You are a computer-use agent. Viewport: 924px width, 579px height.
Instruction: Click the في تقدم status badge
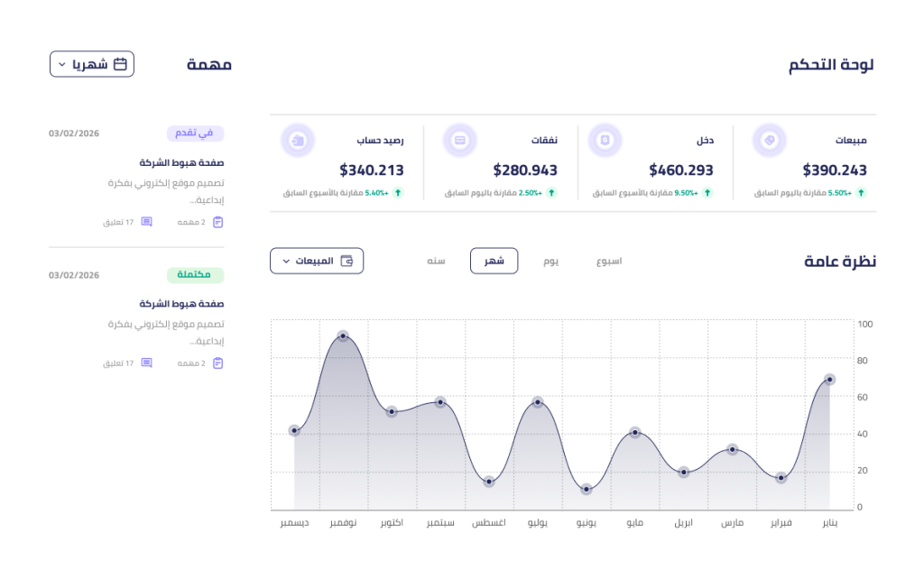[x=195, y=133]
